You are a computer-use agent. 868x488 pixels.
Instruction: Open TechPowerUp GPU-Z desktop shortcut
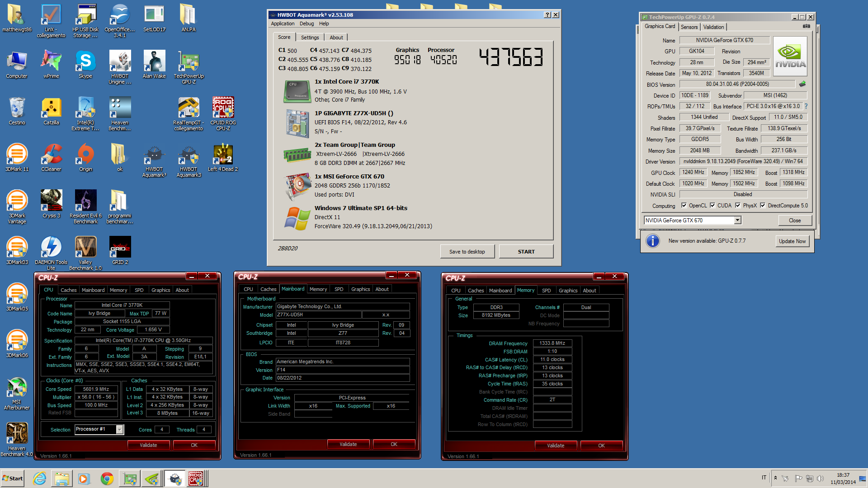(189, 67)
